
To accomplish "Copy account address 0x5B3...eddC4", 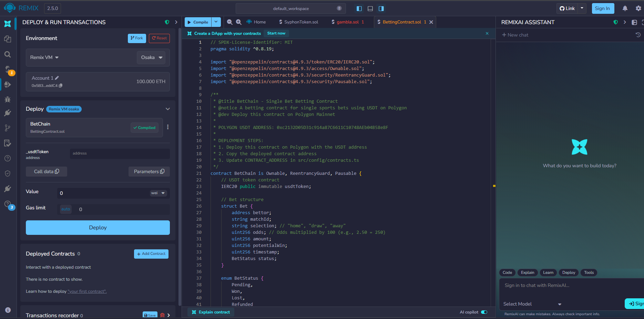I will pos(61,86).
